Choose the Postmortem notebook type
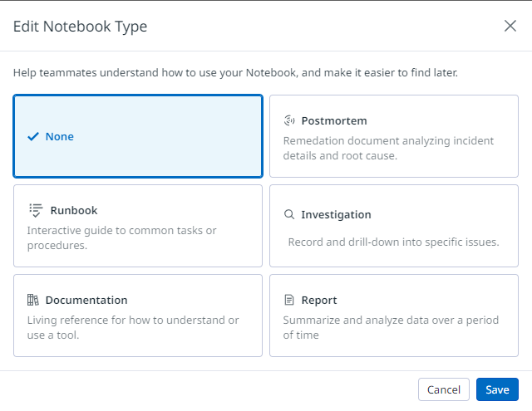The height and width of the screenshot is (411, 532). [x=394, y=136]
